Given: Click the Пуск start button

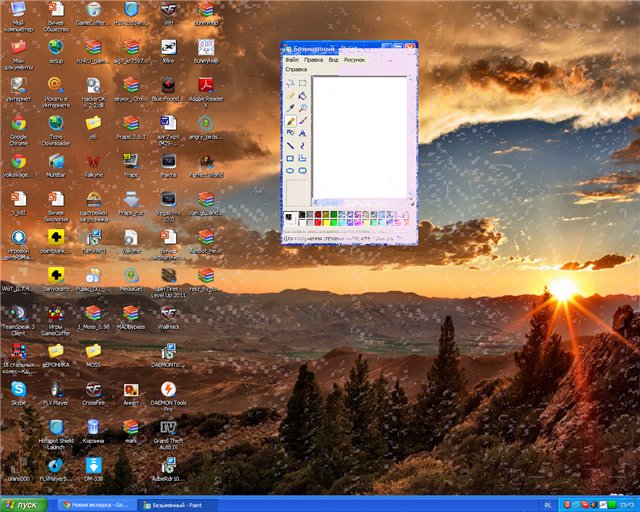Looking at the screenshot, I should [22, 504].
